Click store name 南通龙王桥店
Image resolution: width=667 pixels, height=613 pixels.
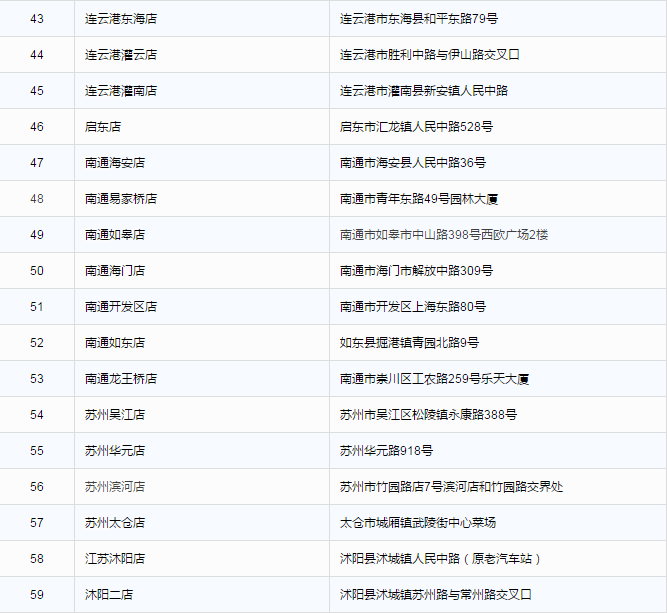[x=121, y=379]
